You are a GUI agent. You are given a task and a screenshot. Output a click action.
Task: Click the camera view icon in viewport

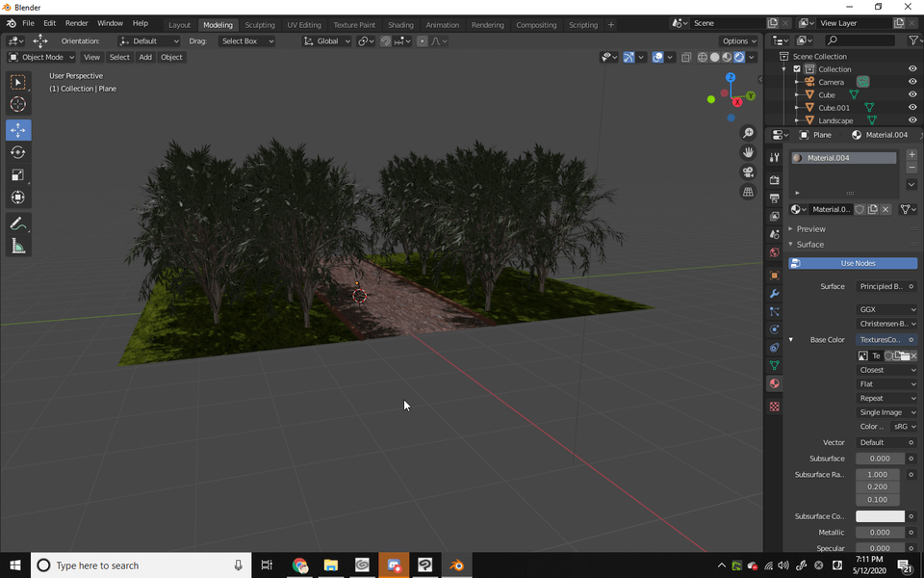tap(748, 172)
